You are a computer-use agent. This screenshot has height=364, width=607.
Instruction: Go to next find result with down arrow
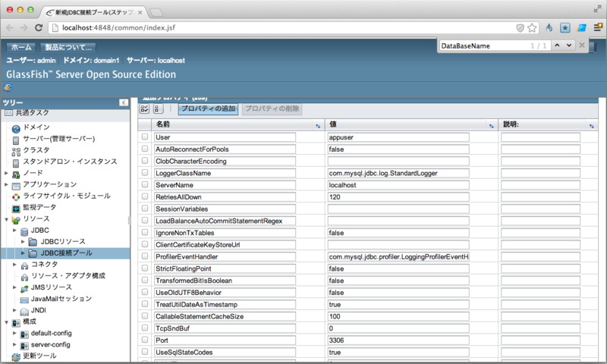coord(569,45)
